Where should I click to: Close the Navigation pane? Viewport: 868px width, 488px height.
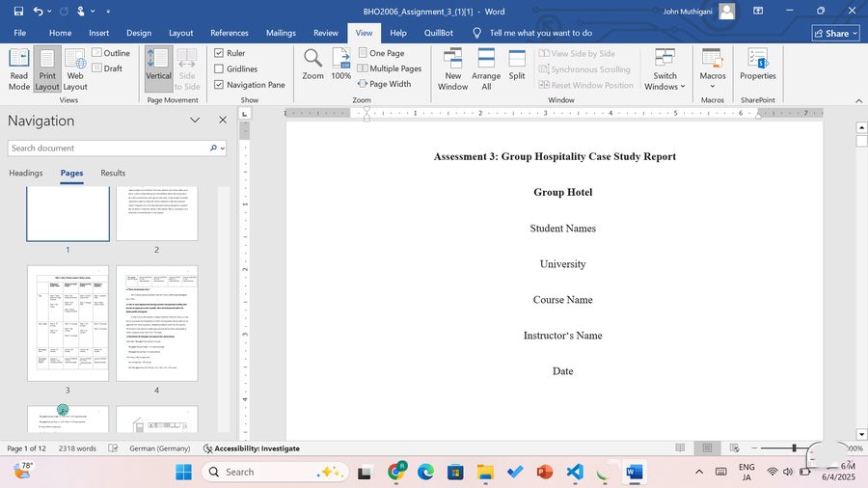click(223, 120)
